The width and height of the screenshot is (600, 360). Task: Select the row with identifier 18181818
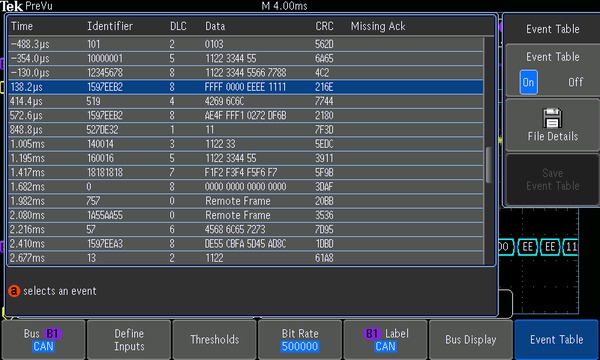click(x=246, y=173)
